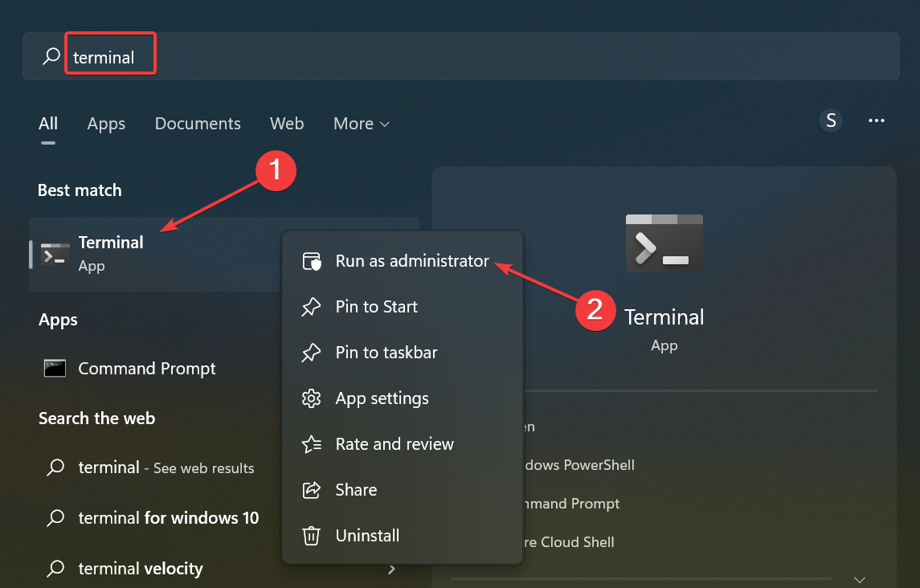Click the Pin to taskbar pin icon
The width and height of the screenshot is (920, 588).
coord(311,353)
